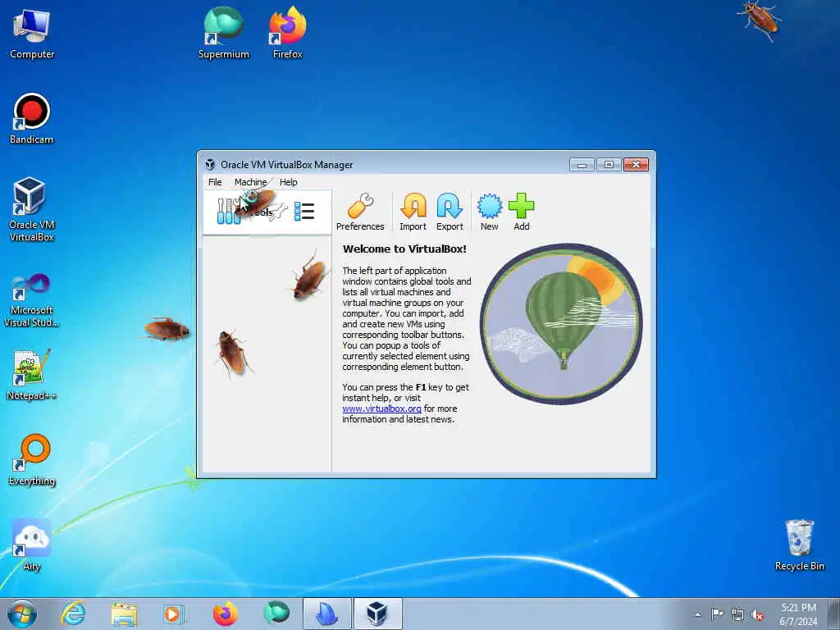Open Windows Media Player from taskbar
The width and height of the screenshot is (840, 630).
click(x=174, y=614)
